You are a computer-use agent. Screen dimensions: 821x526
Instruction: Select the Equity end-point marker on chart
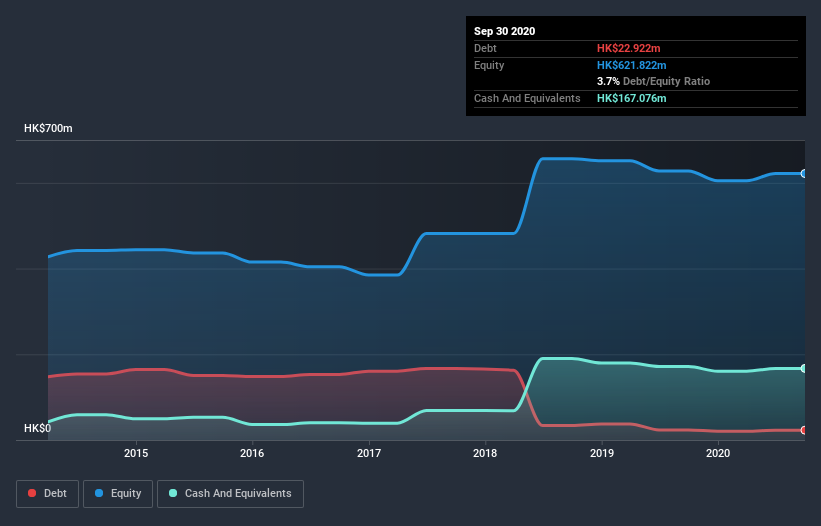click(804, 173)
